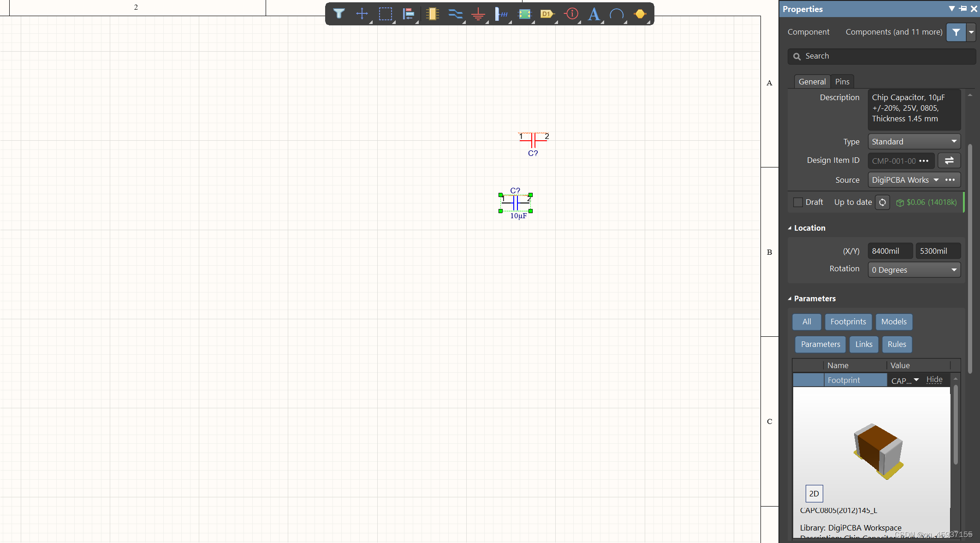
Task: Click the Align Objects toolbar icon
Action: point(409,14)
